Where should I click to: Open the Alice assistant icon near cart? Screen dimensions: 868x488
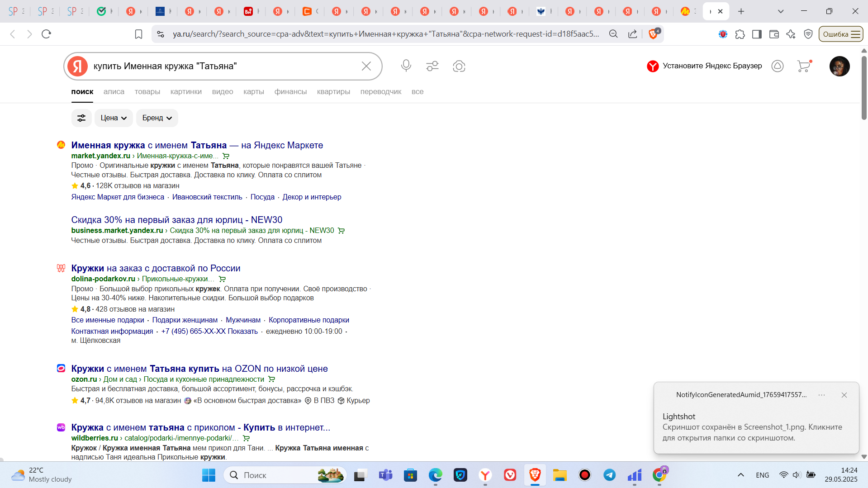click(x=778, y=66)
